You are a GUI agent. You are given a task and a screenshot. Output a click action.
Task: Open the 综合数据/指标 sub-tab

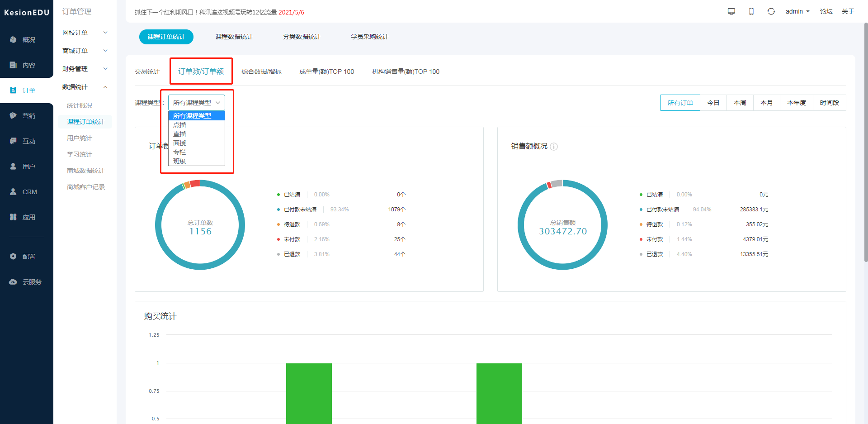click(x=261, y=71)
